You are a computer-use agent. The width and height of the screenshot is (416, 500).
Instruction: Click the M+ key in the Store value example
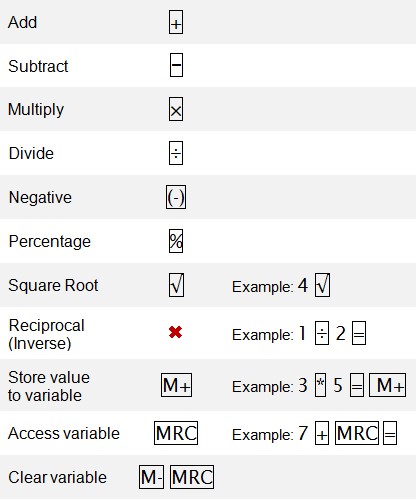(388, 385)
